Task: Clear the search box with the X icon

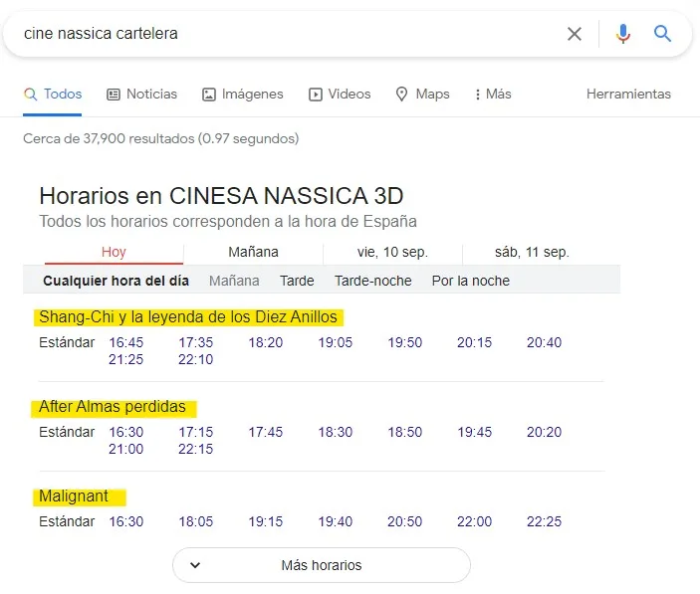Action: pyautogui.click(x=575, y=34)
